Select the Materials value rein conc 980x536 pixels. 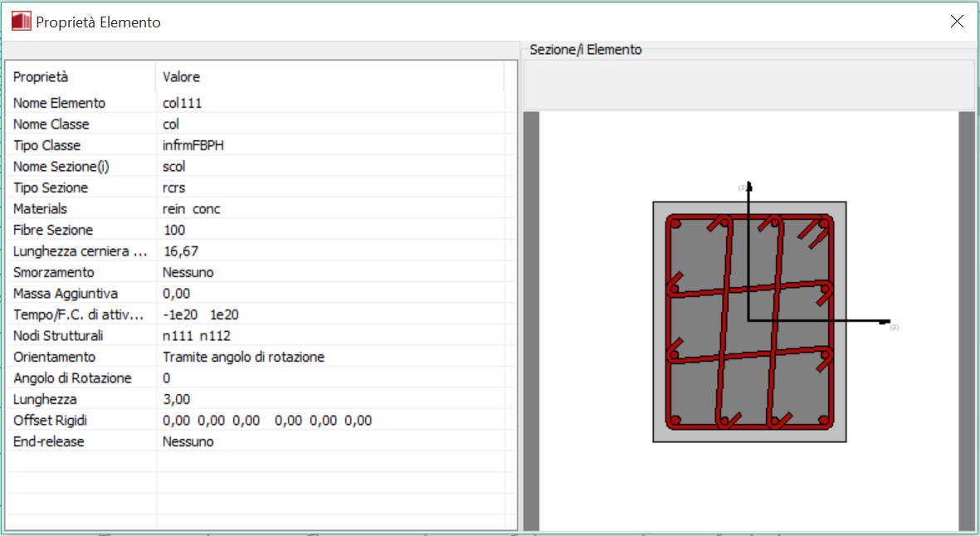click(192, 209)
